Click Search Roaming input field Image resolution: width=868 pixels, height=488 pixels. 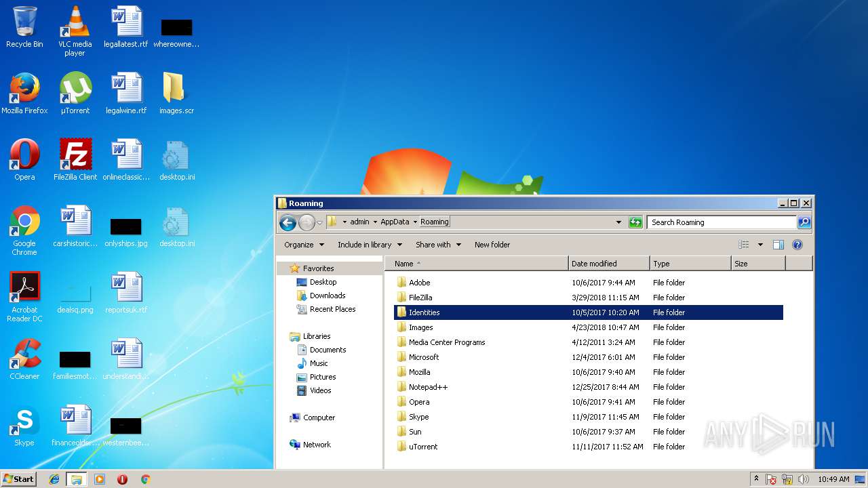[x=722, y=222]
